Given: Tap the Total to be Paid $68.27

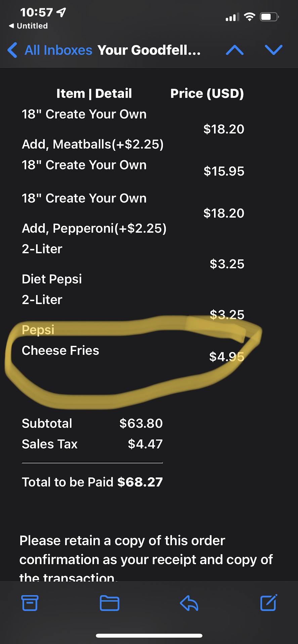Looking at the screenshot, I should pos(92,482).
